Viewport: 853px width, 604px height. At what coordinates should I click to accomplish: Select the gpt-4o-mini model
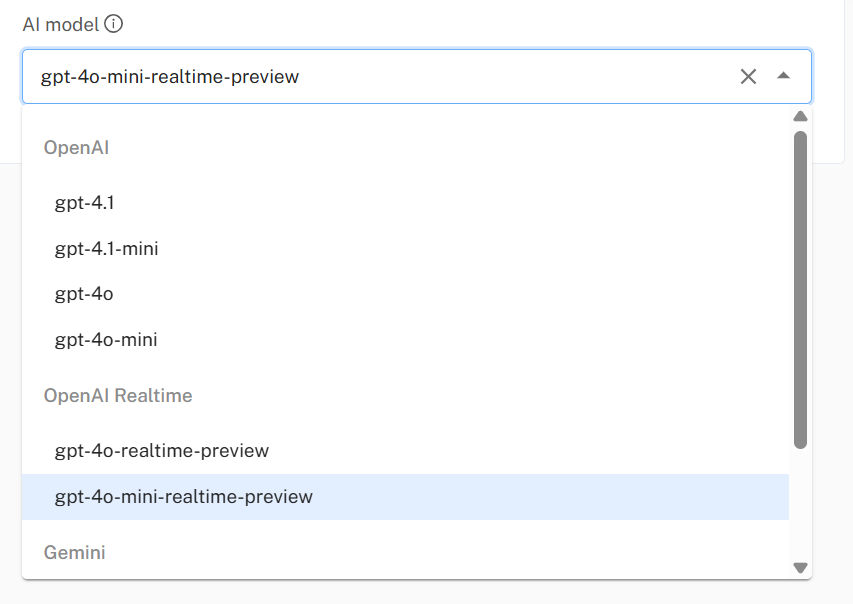click(x=106, y=340)
